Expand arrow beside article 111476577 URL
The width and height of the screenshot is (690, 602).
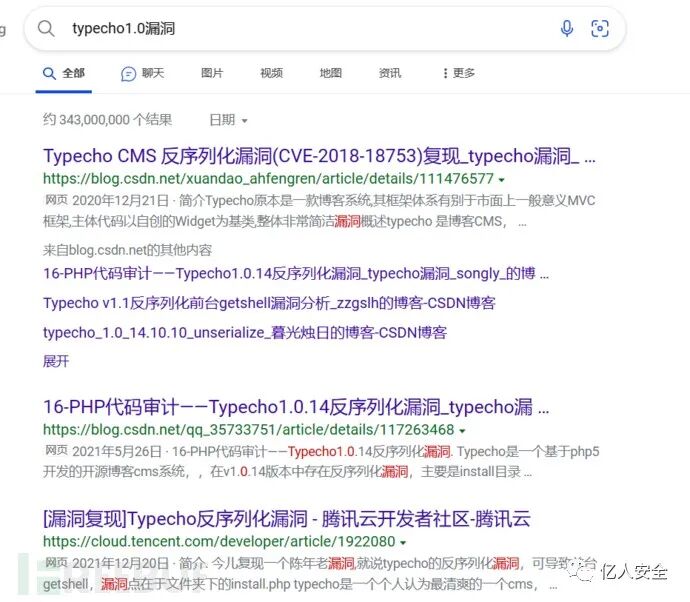coord(501,180)
